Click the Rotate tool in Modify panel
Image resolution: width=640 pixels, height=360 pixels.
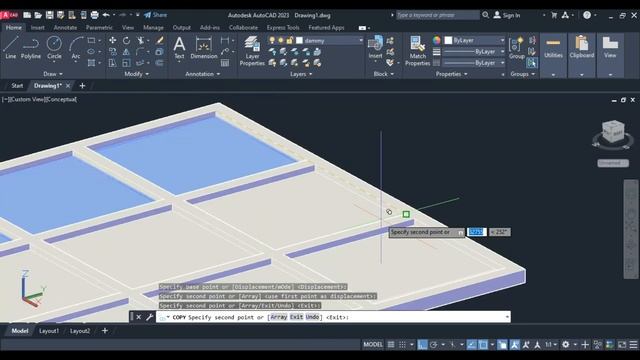(x=127, y=40)
